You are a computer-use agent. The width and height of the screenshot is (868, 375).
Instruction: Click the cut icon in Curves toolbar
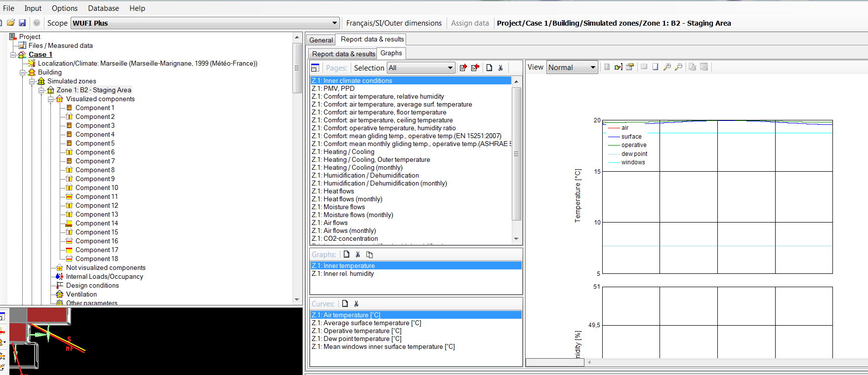point(356,304)
